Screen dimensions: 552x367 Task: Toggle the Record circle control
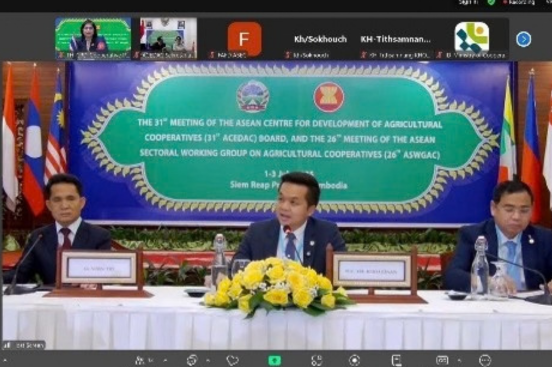point(354,360)
